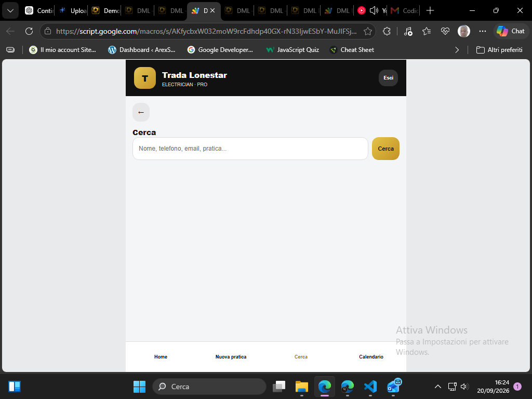Switch to the Gmail Codic tab
Viewport: 532px width, 399px height.
[x=404, y=11]
